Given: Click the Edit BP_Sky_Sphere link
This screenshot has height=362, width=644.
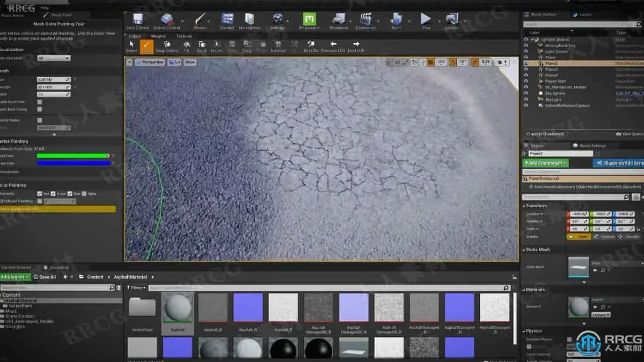Looking at the screenshot, I should [630, 93].
